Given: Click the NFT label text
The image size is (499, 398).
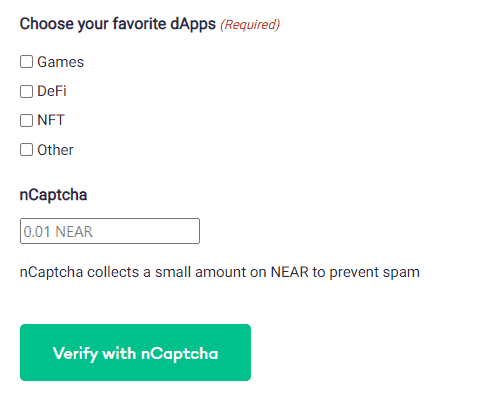Looking at the screenshot, I should [x=51, y=120].
